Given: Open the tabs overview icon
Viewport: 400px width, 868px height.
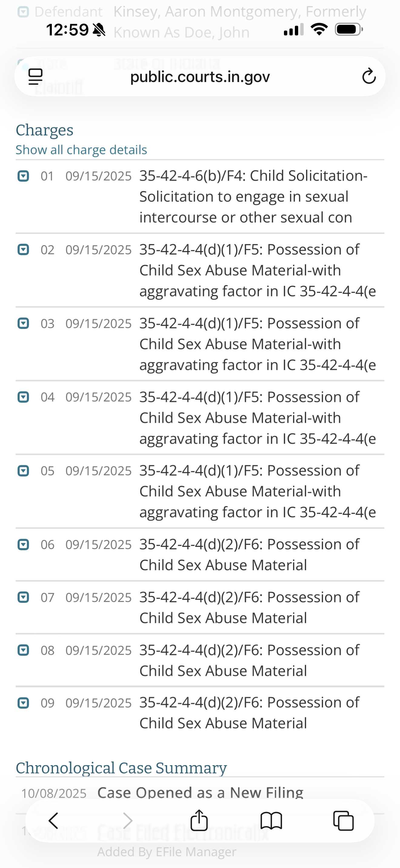Looking at the screenshot, I should coord(343,820).
